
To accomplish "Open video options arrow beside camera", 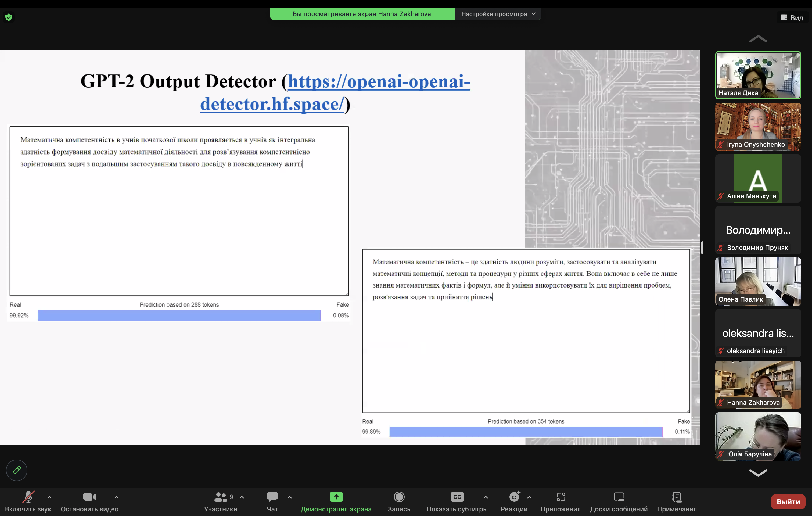I will 116,497.
